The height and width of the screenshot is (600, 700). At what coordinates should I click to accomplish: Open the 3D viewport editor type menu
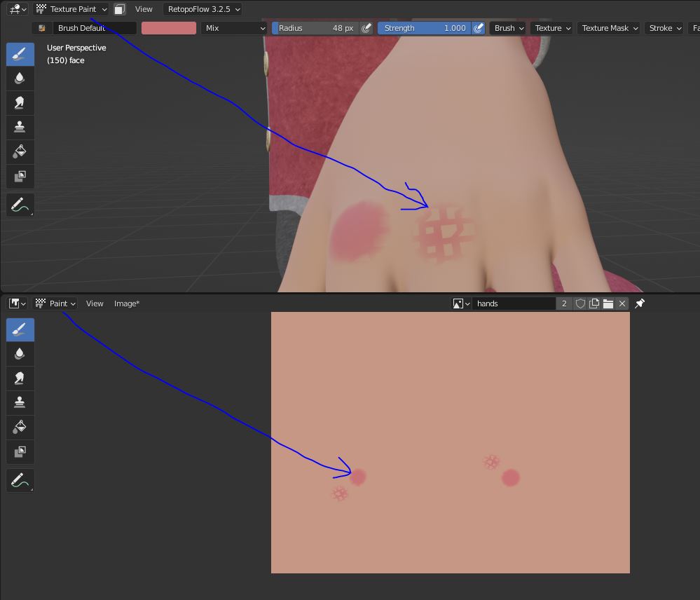click(18, 9)
